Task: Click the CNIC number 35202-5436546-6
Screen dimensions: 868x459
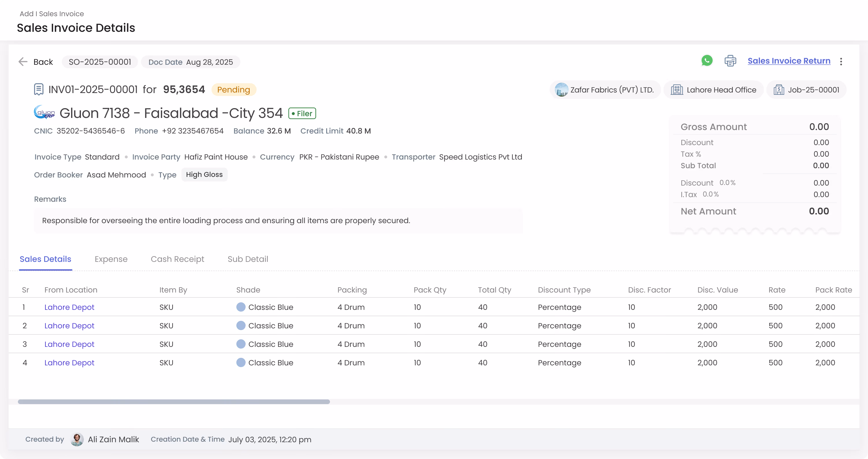Action: tap(91, 131)
